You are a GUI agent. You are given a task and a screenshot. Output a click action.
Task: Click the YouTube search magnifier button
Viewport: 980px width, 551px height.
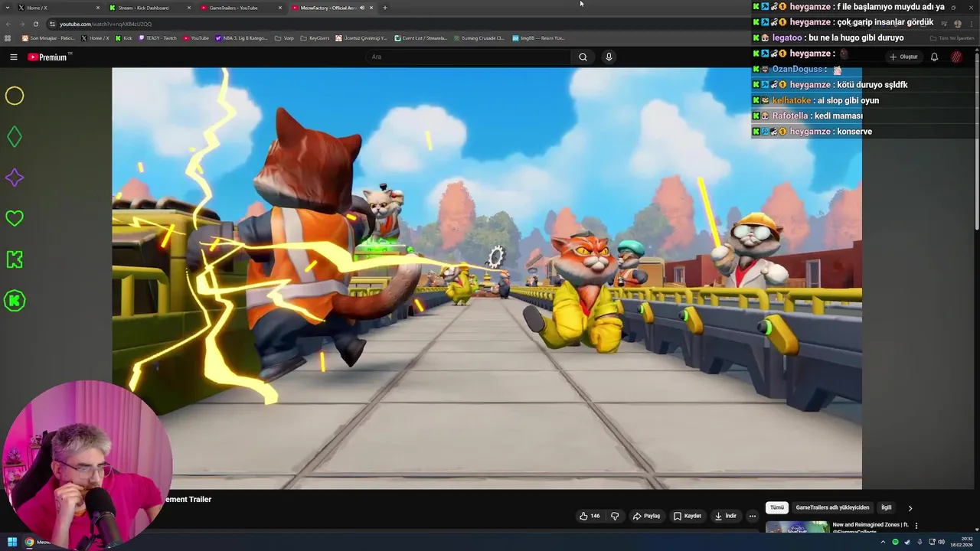click(583, 57)
